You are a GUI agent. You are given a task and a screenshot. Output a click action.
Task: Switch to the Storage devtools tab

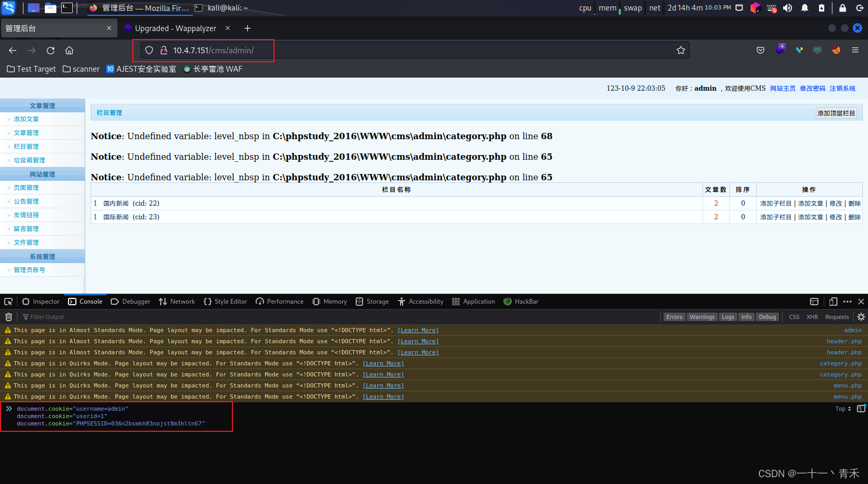coord(372,302)
